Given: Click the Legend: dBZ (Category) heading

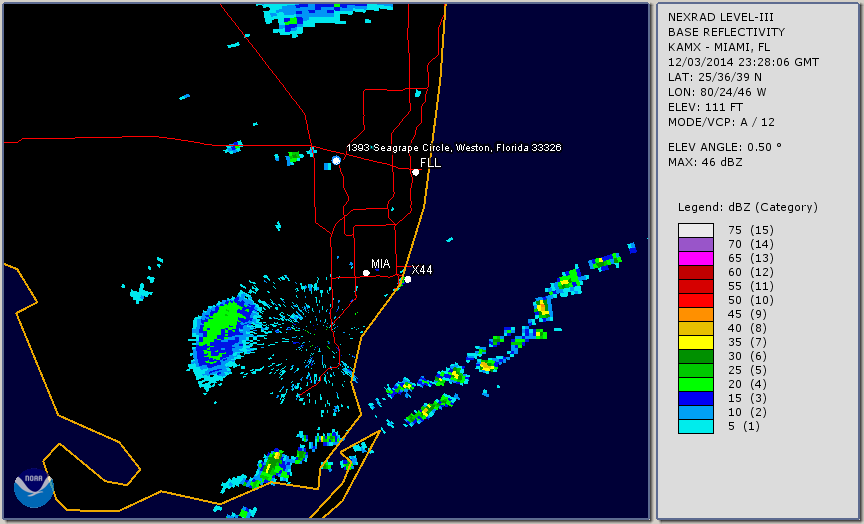Looking at the screenshot, I should (748, 207).
